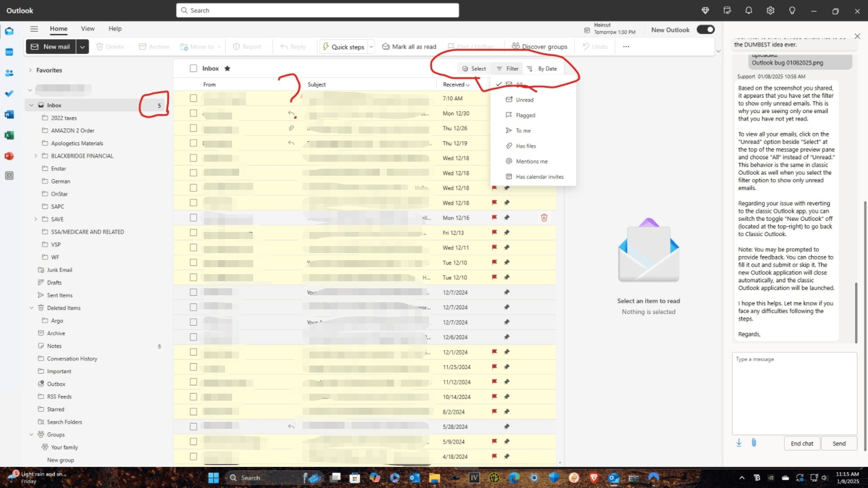
Task: Open the Mail app in left rail
Action: click(x=9, y=31)
